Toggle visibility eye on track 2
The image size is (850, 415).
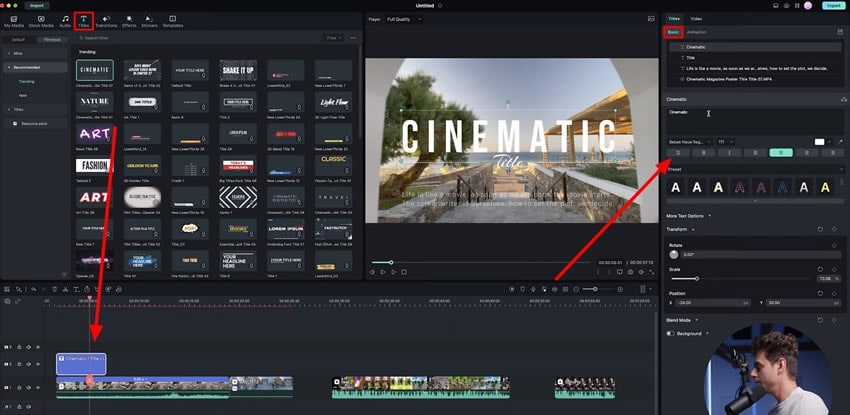point(38,364)
